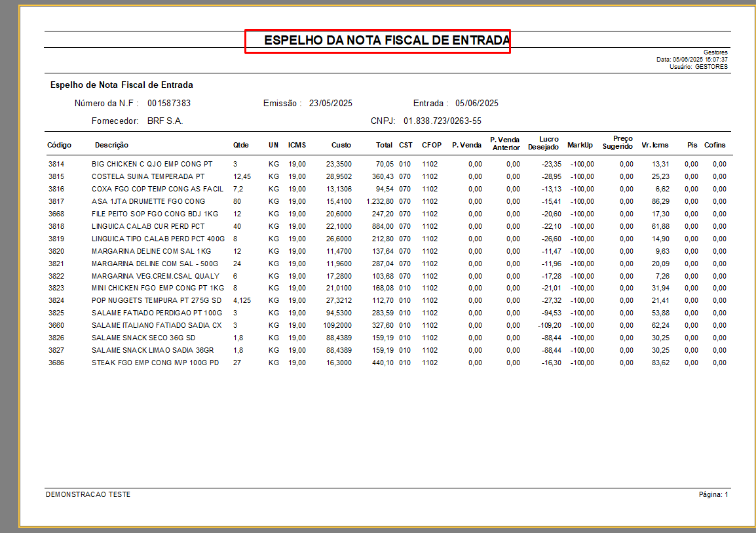Click the 'DEMONSTRACAO TESTE' footer text

pos(88,494)
